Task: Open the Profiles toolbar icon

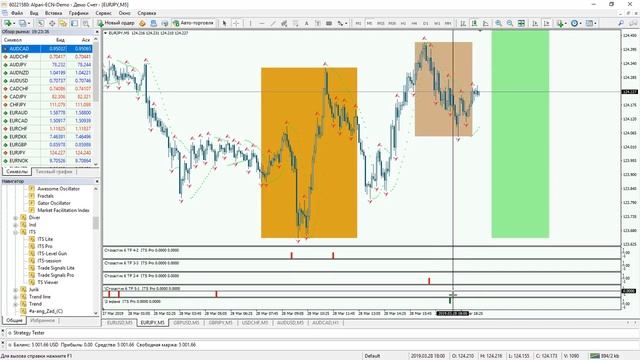Action: tap(24, 23)
